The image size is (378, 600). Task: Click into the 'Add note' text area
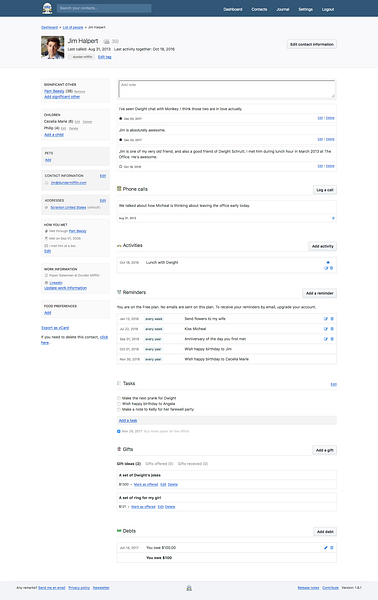(226, 89)
